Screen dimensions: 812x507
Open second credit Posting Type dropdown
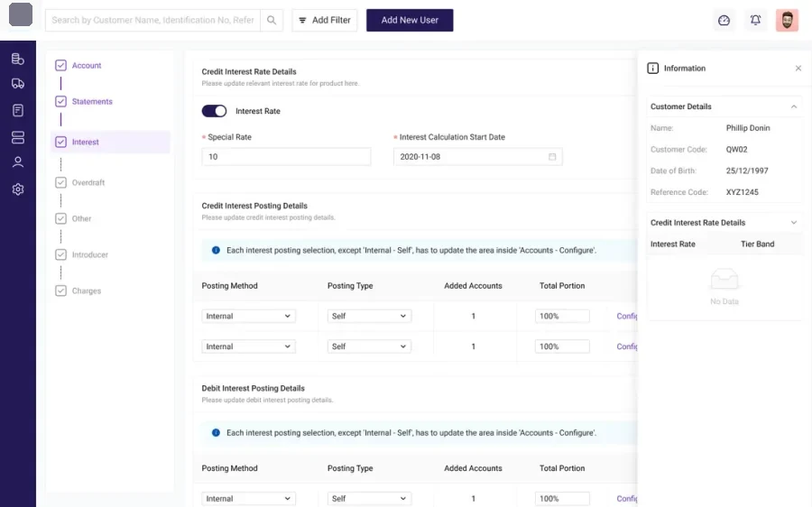tap(369, 346)
